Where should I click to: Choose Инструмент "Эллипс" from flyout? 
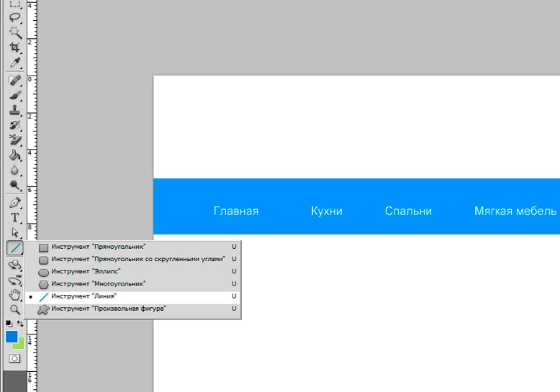tap(86, 271)
